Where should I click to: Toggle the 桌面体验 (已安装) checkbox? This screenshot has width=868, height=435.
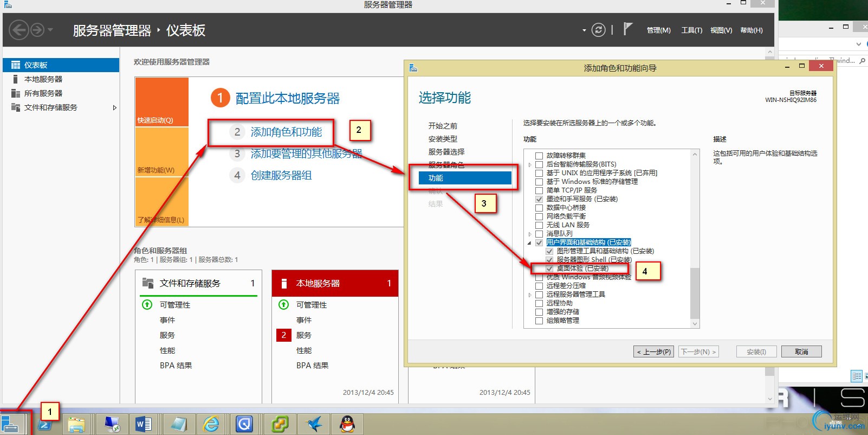coord(549,268)
